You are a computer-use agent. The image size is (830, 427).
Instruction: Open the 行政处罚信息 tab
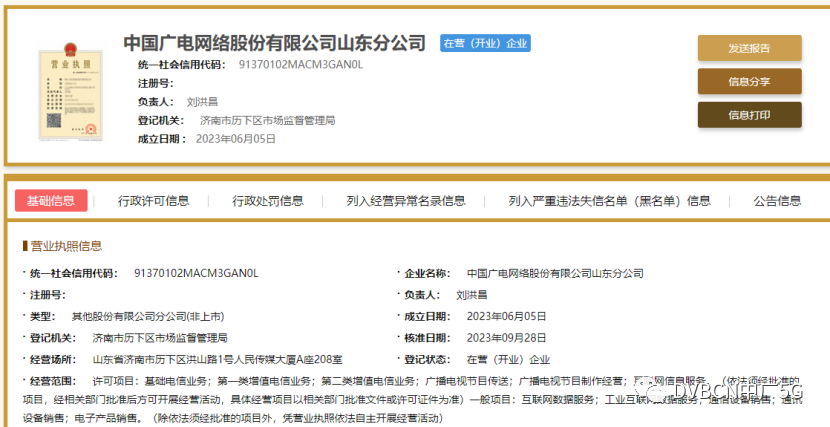(268, 201)
